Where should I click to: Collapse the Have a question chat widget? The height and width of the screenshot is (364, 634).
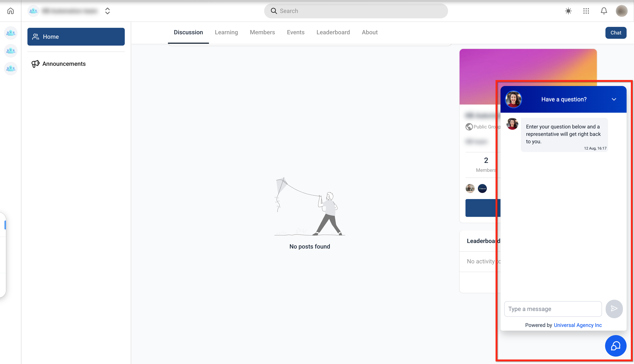click(x=614, y=100)
